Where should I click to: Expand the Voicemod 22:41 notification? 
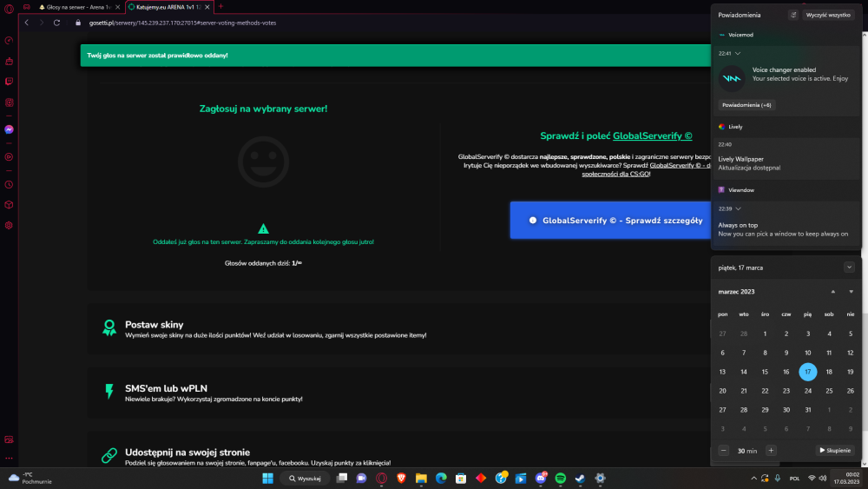tap(738, 54)
